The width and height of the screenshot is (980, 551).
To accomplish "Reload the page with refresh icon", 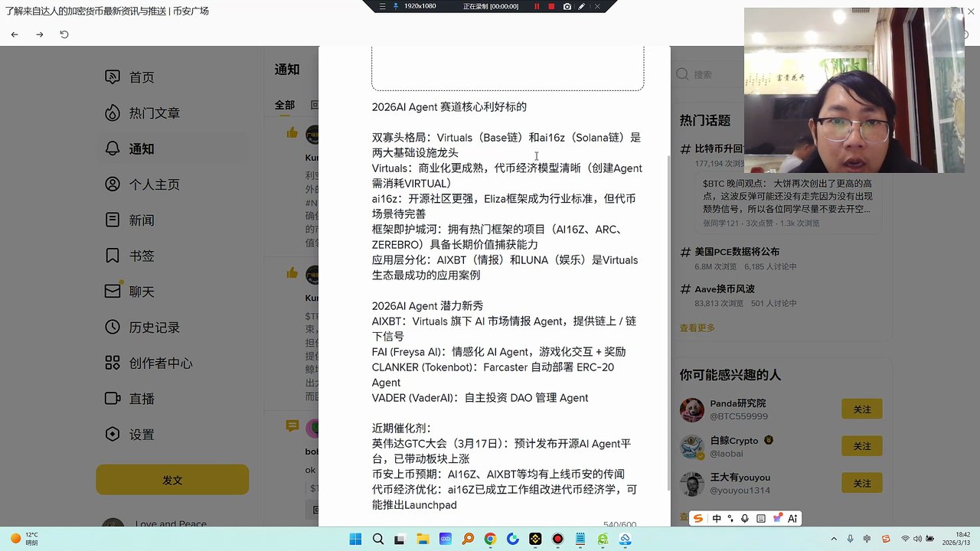I will [64, 34].
